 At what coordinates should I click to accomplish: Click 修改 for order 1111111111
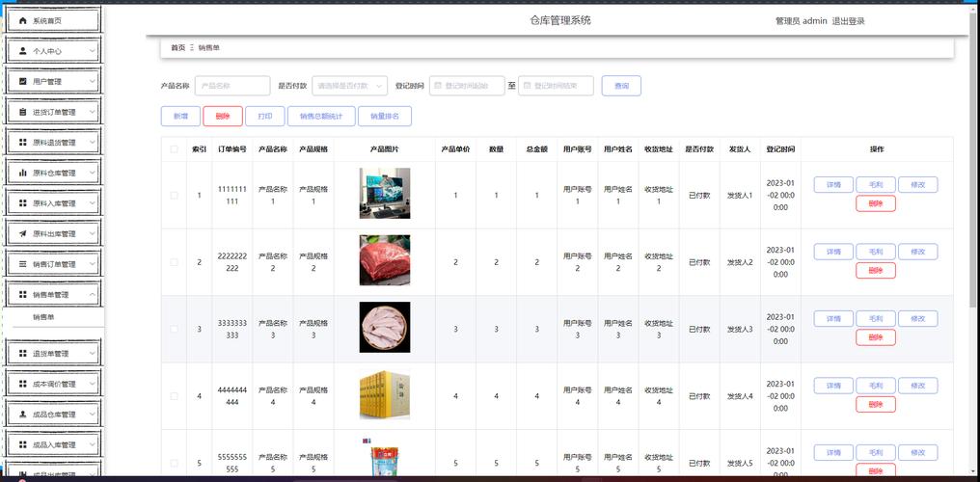917,185
